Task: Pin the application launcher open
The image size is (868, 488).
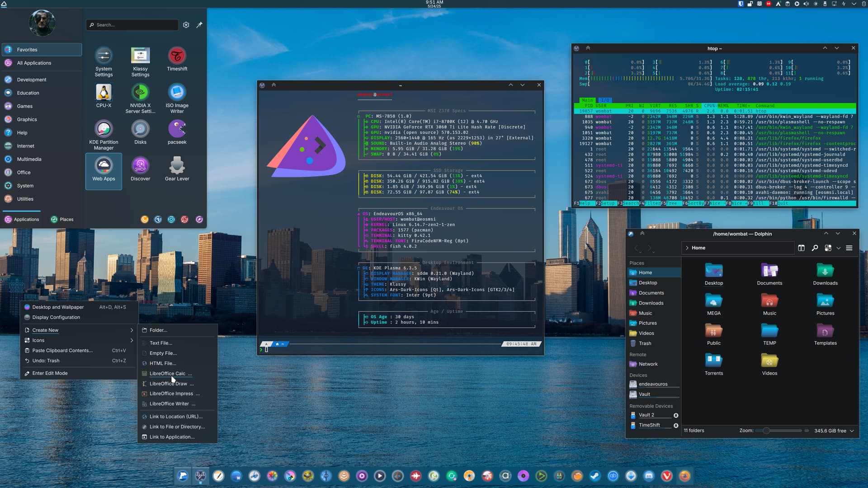Action: (199, 25)
